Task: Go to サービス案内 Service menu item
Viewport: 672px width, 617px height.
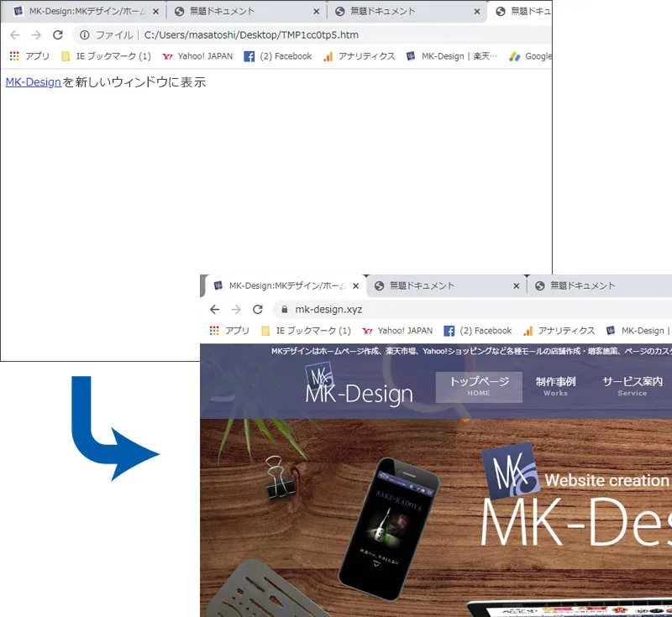Action: (632, 386)
